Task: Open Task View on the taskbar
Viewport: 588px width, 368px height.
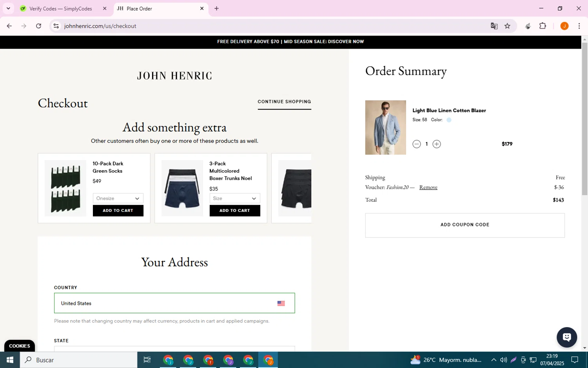Action: 147,360
